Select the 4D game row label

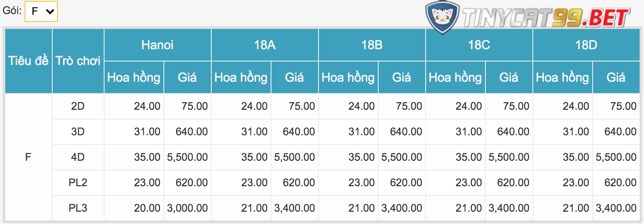78,157
